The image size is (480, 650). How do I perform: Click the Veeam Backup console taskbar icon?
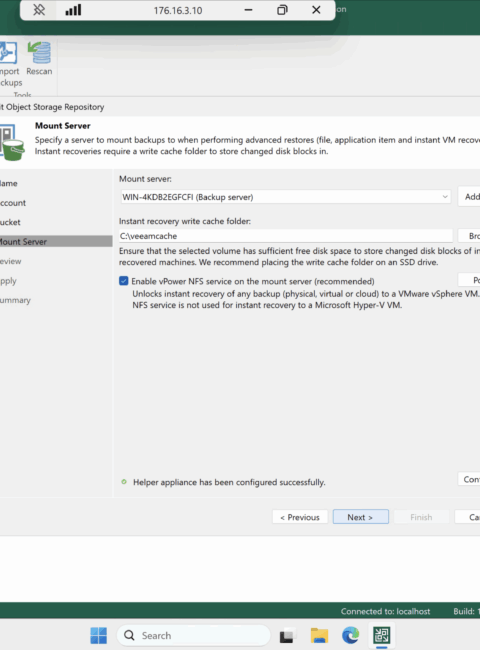click(x=381, y=635)
